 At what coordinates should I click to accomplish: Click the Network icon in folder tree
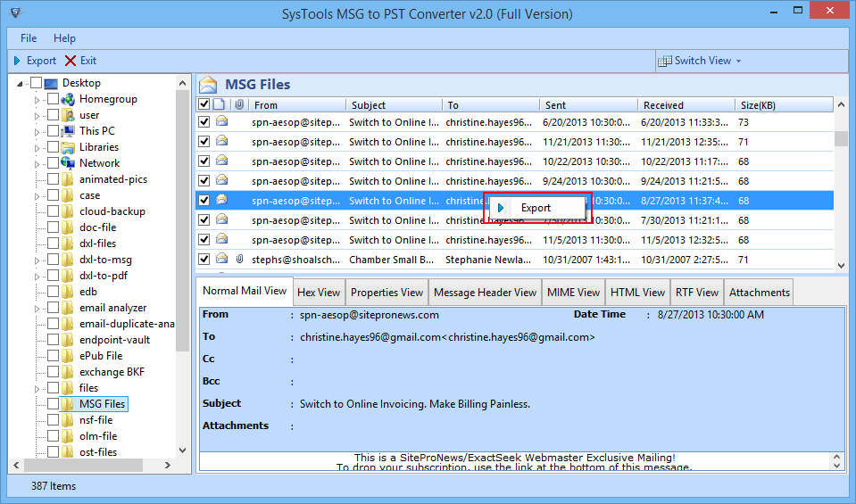[x=68, y=163]
